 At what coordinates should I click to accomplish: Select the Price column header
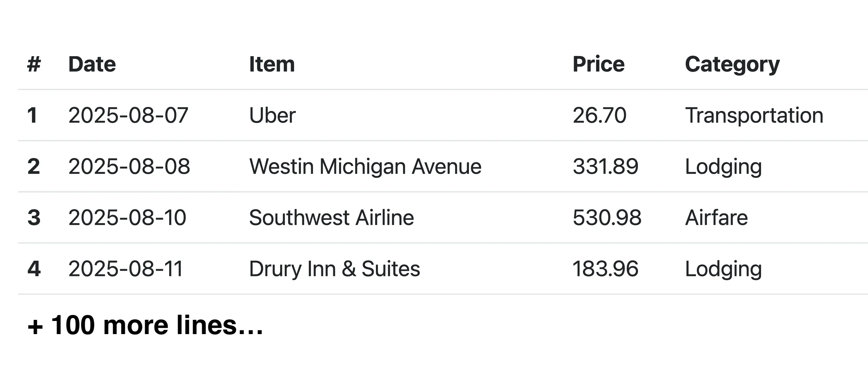[x=599, y=64]
